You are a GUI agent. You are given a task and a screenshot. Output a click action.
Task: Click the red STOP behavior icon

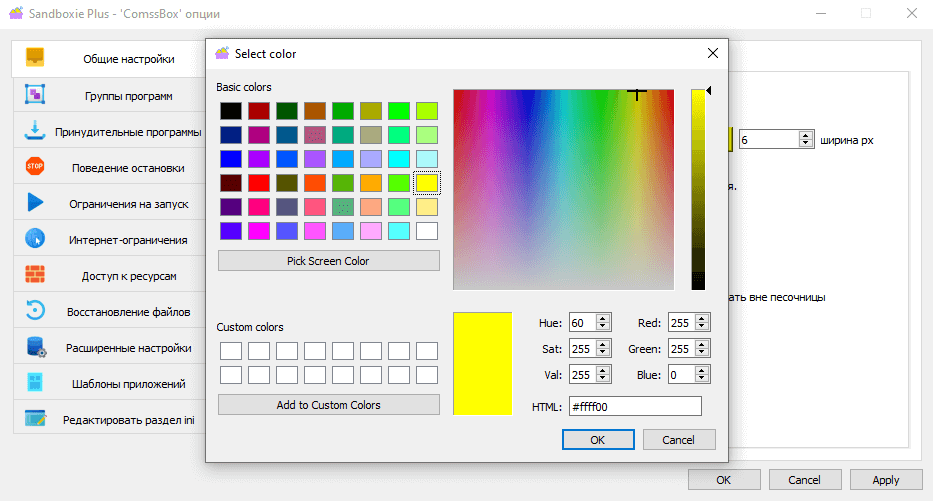pyautogui.click(x=35, y=166)
